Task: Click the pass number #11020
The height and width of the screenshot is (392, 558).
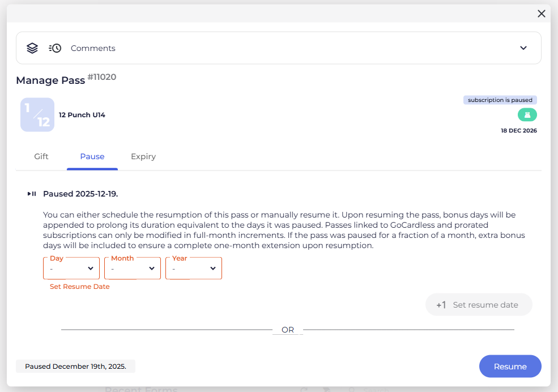Action: tap(102, 77)
